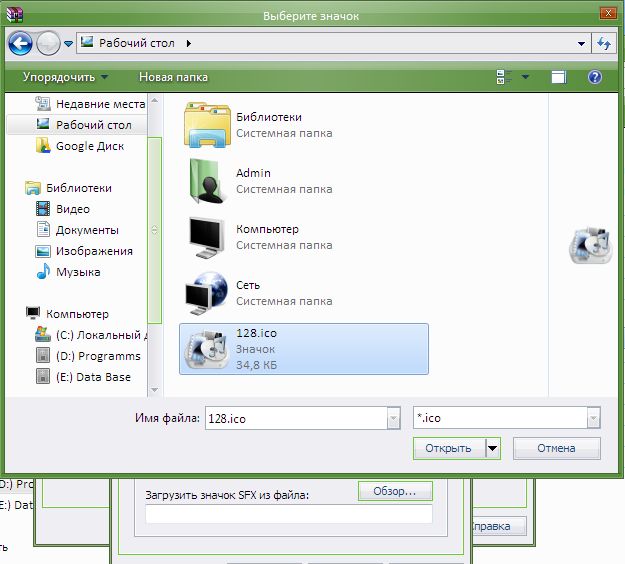Open the Библиотеки folder icon

tap(206, 125)
